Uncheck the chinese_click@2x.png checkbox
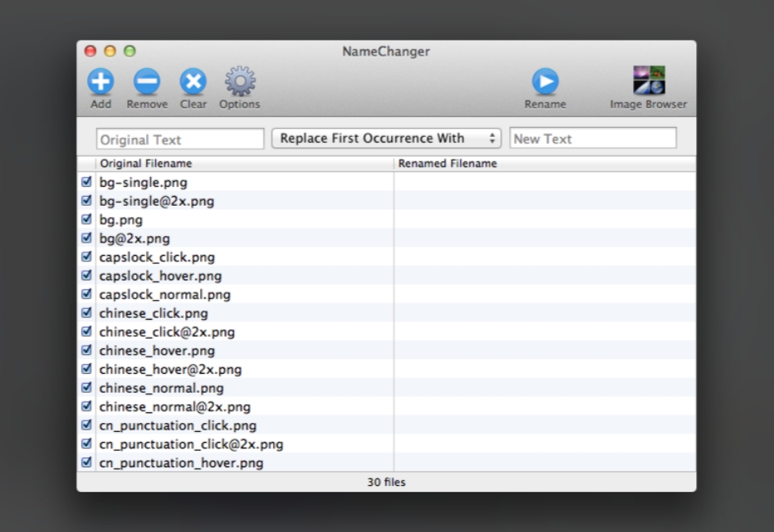The image size is (774, 532). point(86,332)
